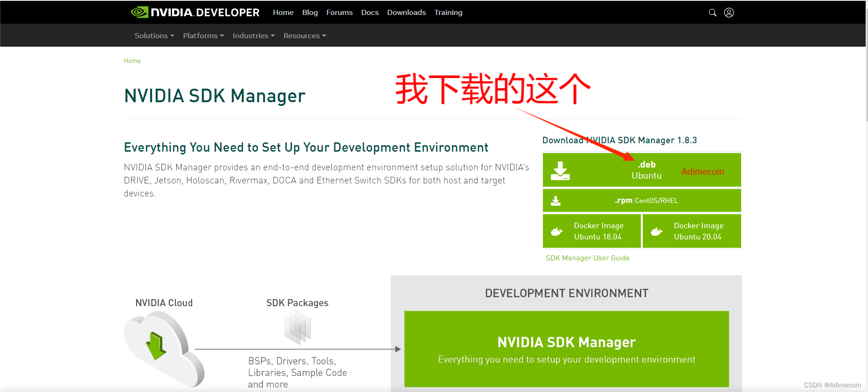Select Docker Image Ubuntu 20.04
Image resolution: width=868 pixels, height=392 pixels.
692,231
